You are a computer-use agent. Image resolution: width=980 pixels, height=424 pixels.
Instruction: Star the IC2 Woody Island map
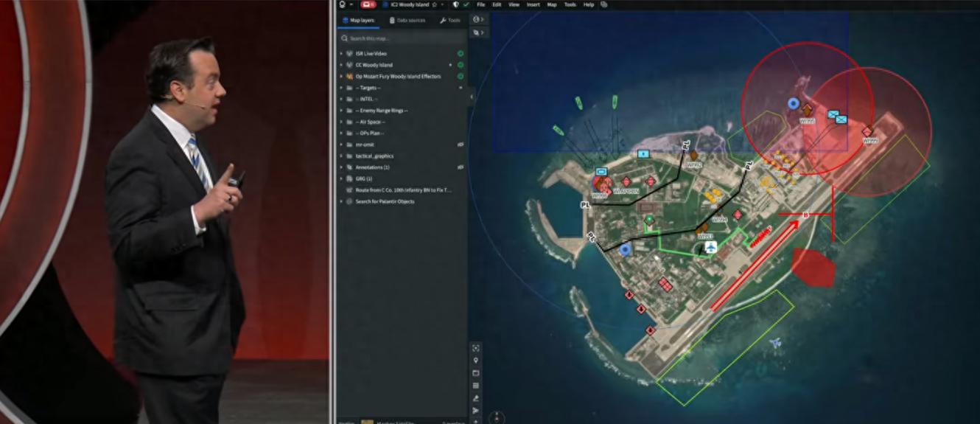(x=435, y=4)
